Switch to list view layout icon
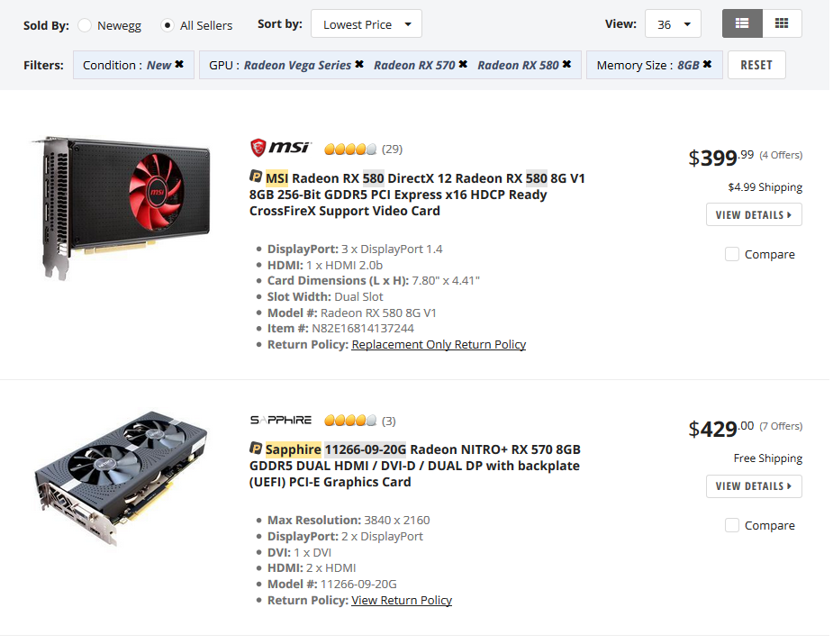Image resolution: width=833 pixels, height=644 pixels. click(x=742, y=23)
